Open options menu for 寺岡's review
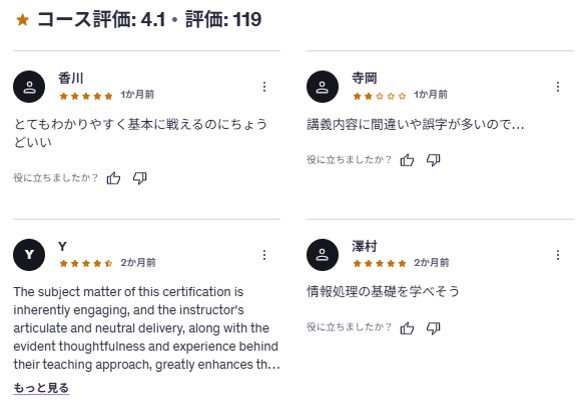Image resolution: width=584 pixels, height=405 pixels. [x=558, y=86]
